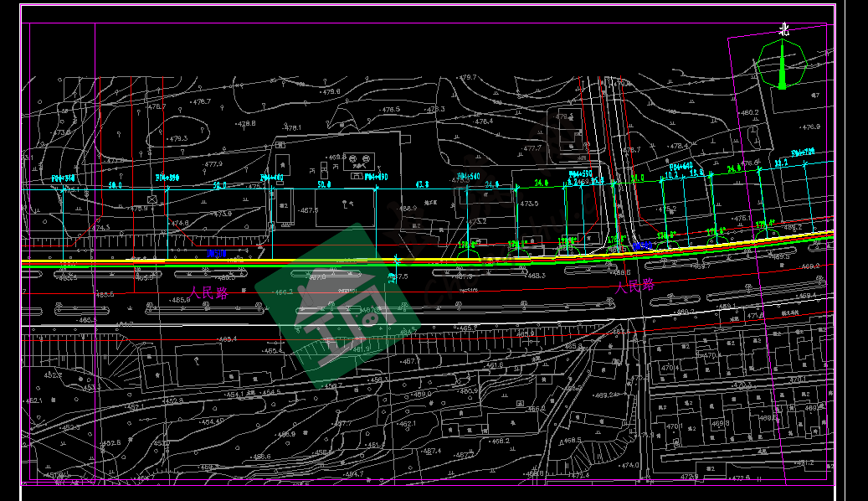Select the left 人民路 road label
Image resolution: width=868 pixels, height=501 pixels.
pos(209,293)
